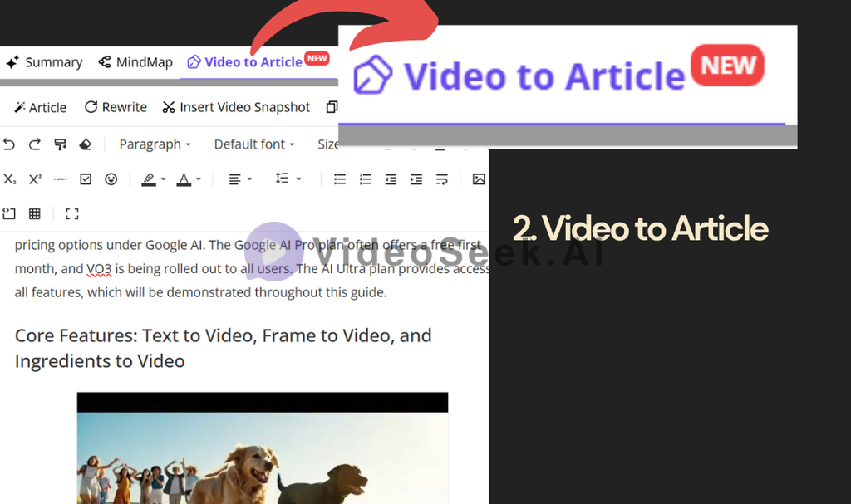Open the text alignment dropdown
This screenshot has height=504, width=851.
point(240,179)
